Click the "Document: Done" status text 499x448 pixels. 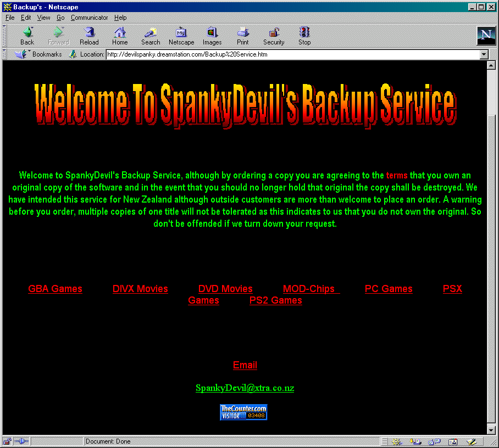coord(108,441)
